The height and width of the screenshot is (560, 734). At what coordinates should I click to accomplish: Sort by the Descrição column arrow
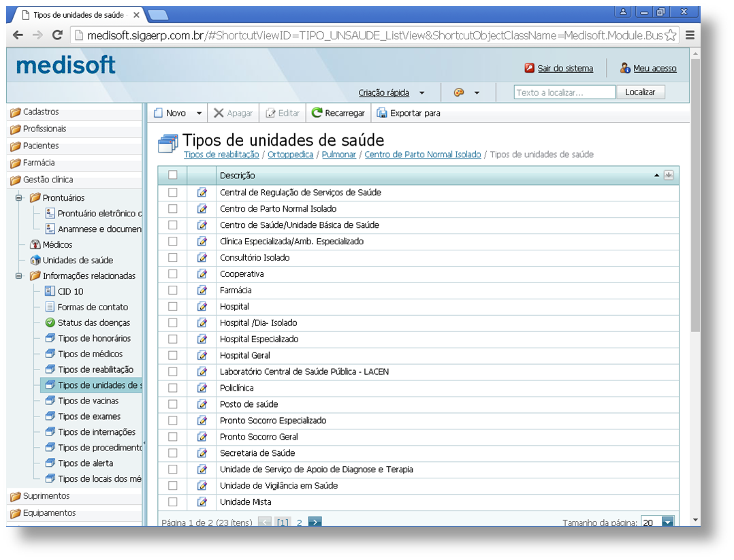(657, 176)
